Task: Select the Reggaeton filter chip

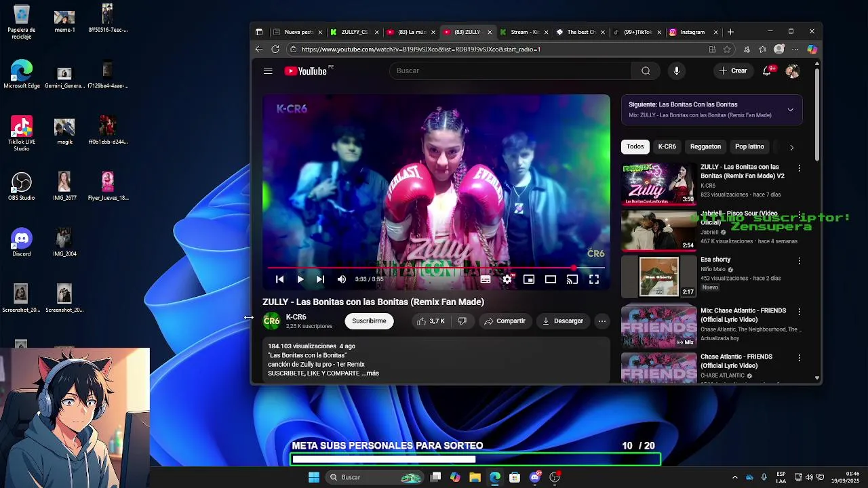Action: tap(705, 146)
